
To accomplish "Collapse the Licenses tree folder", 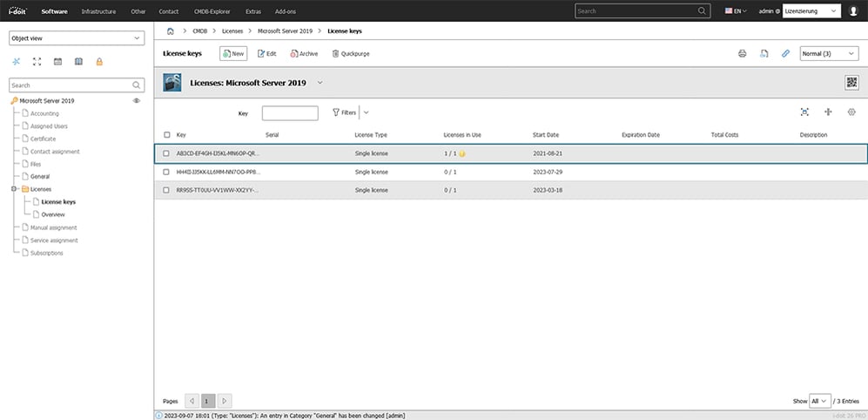I will coord(14,189).
